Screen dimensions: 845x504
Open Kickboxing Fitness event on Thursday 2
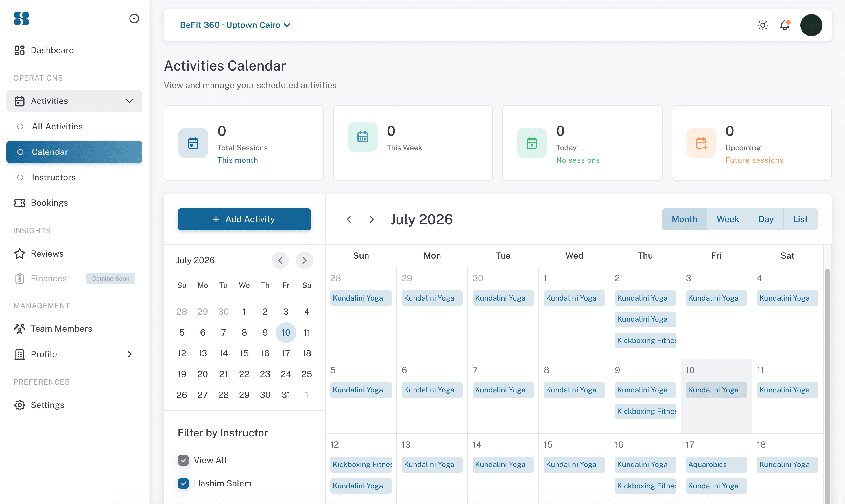coord(645,340)
